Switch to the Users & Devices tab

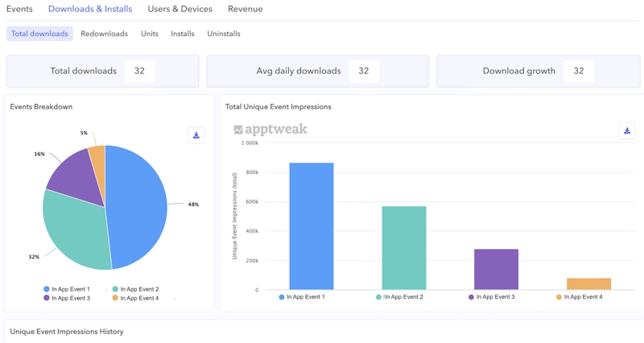(180, 9)
